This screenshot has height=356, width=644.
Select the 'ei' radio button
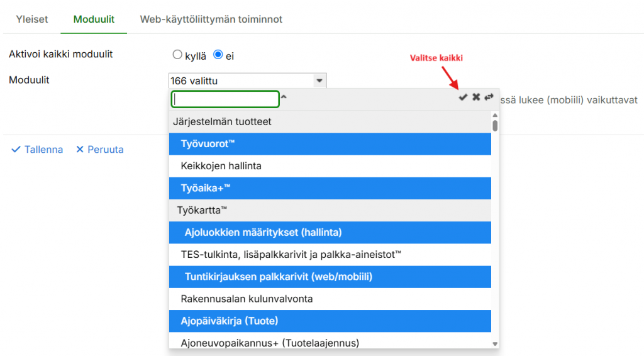tap(218, 55)
